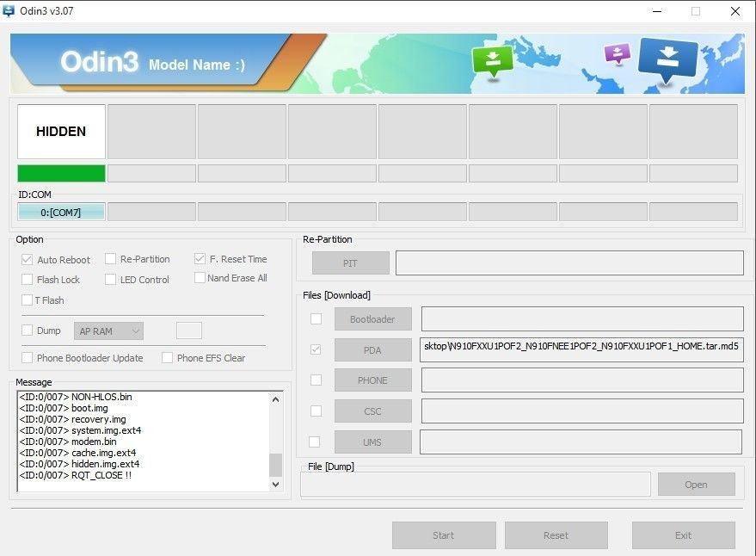This screenshot has height=556, width=756.
Task: Check the Dump option
Action: pos(27,331)
